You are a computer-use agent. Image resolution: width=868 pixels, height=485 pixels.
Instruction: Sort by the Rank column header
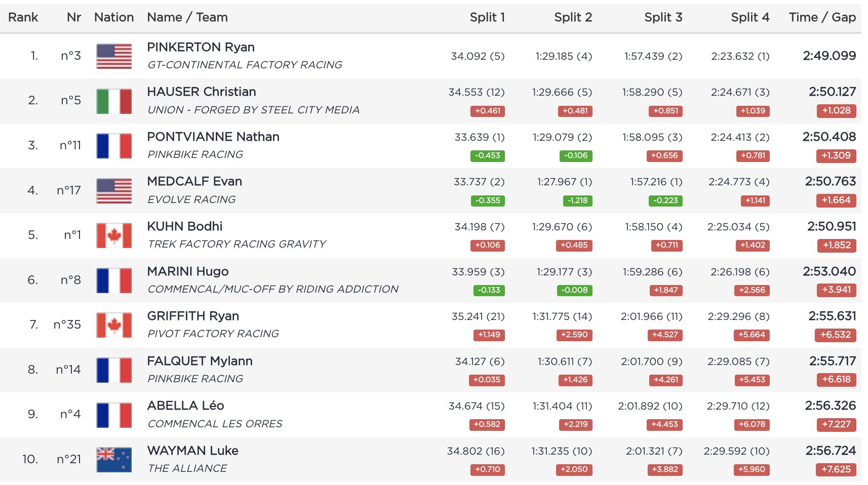click(23, 17)
